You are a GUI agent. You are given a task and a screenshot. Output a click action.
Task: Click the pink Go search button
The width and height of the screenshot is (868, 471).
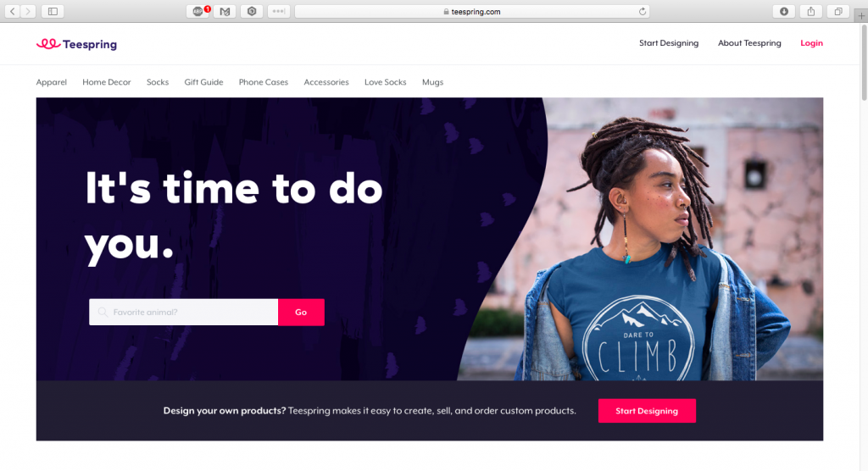[x=301, y=312]
